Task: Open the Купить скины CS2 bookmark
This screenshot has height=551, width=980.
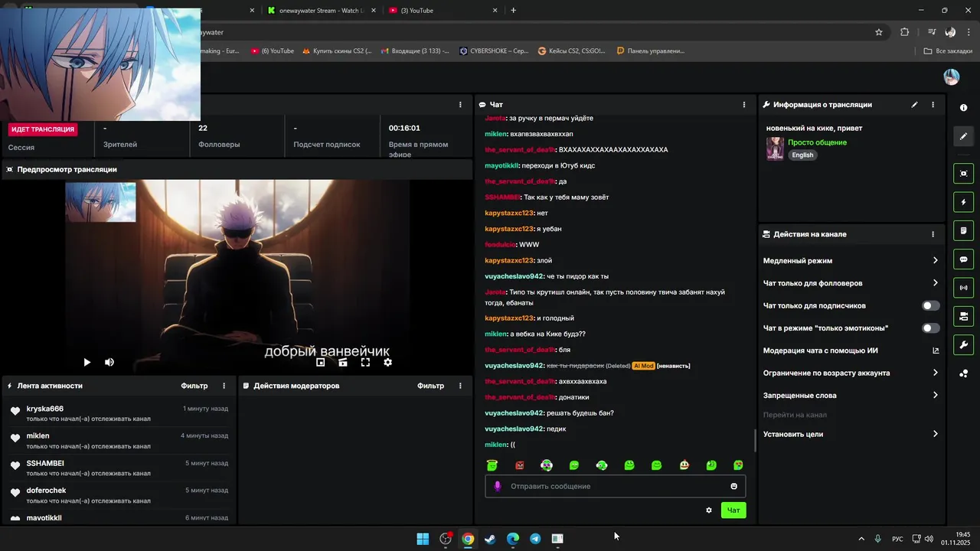Action: (x=337, y=51)
